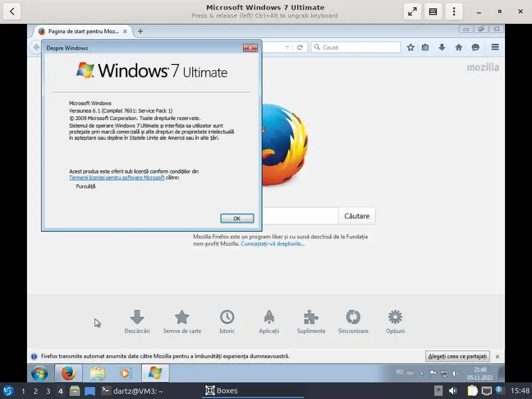Click Firefox in Windows taskbar
The image size is (532, 399).
pyautogui.click(x=68, y=373)
